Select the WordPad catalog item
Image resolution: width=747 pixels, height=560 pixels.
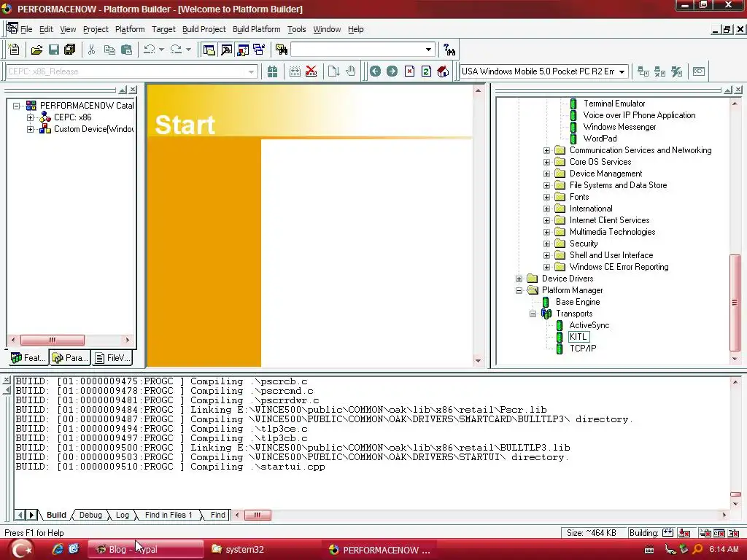[600, 139]
